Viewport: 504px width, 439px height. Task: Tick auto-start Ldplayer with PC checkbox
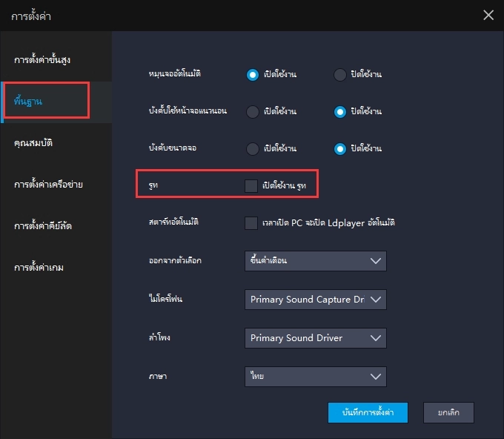click(x=251, y=222)
